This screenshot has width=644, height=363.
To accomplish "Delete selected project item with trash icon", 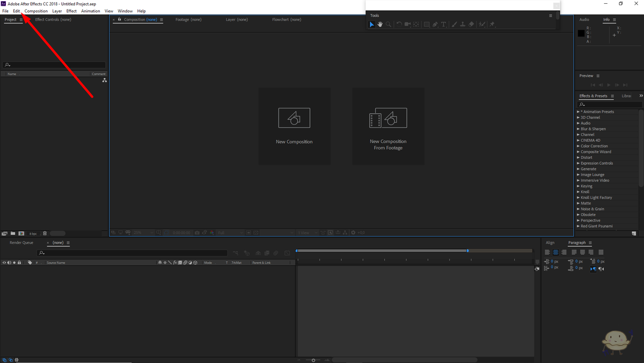I will pos(45,234).
